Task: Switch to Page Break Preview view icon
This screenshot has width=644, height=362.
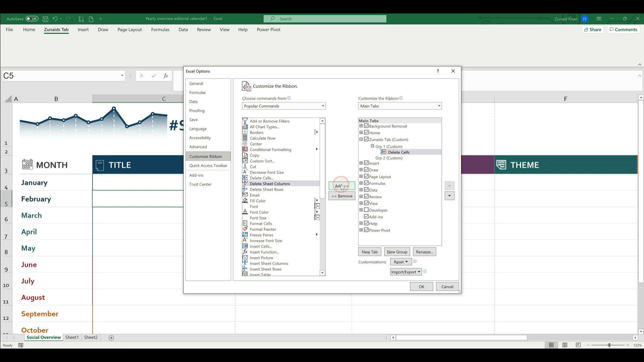Action: (578, 345)
